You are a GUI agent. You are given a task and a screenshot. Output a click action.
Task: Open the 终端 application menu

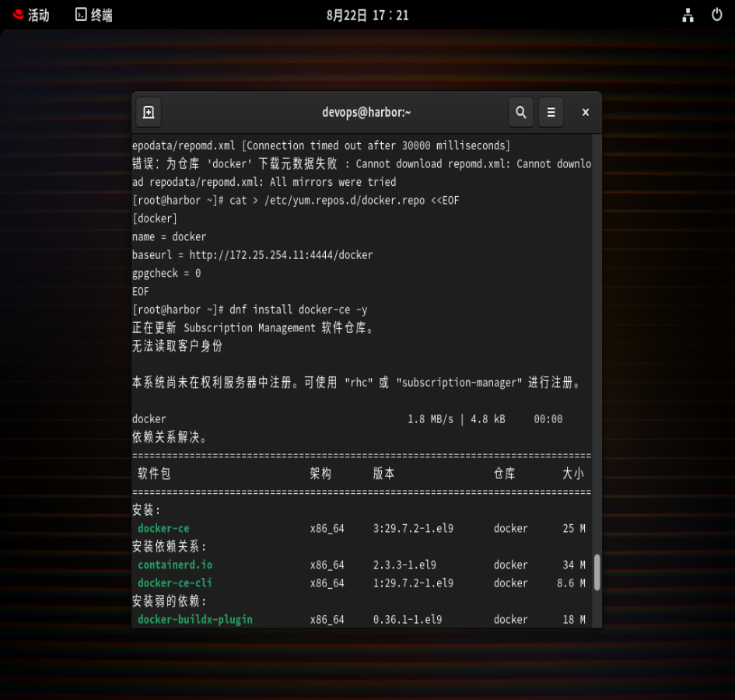pyautogui.click(x=94, y=15)
